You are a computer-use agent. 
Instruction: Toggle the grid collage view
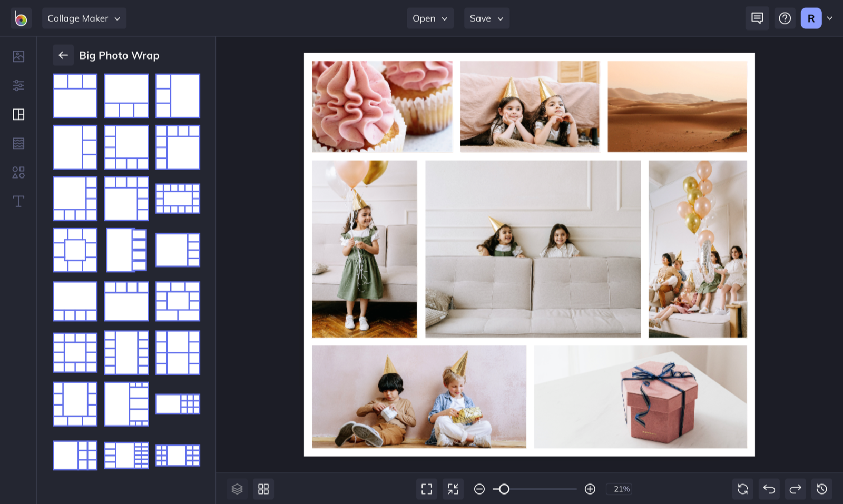coord(263,489)
